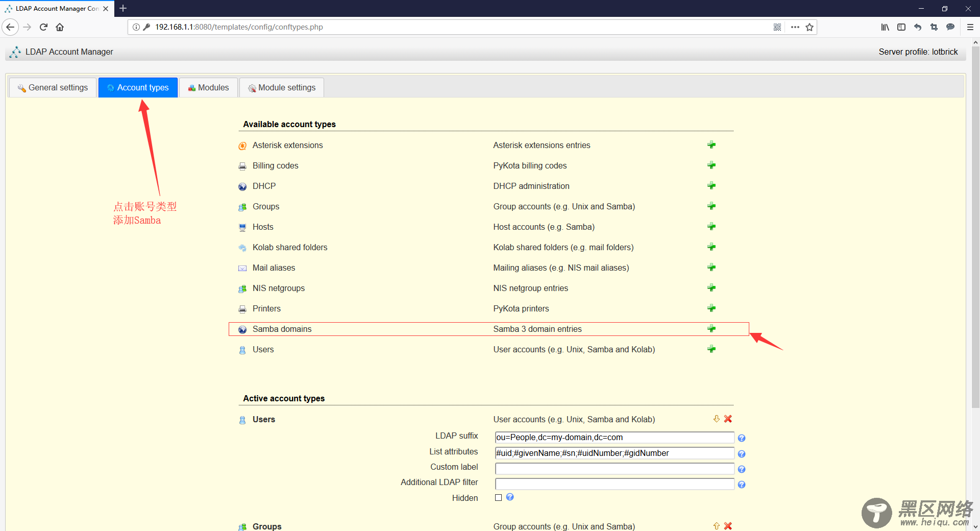Image resolution: width=980 pixels, height=531 pixels.
Task: Open help for List attributes field
Action: point(742,454)
